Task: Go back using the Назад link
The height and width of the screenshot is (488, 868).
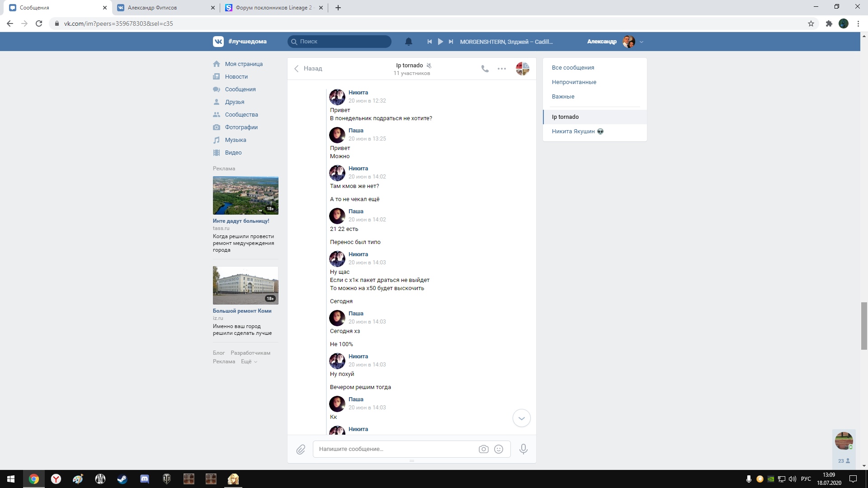Action: point(308,69)
